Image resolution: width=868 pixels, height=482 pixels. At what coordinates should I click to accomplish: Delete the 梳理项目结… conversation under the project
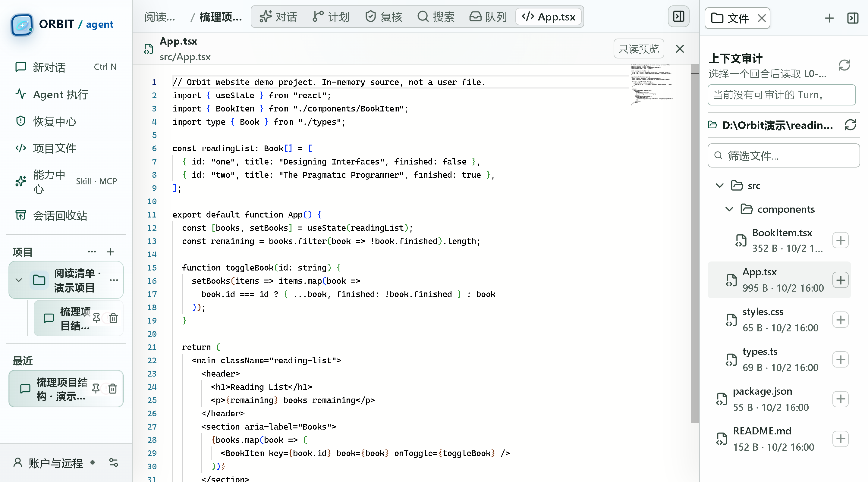click(x=113, y=318)
